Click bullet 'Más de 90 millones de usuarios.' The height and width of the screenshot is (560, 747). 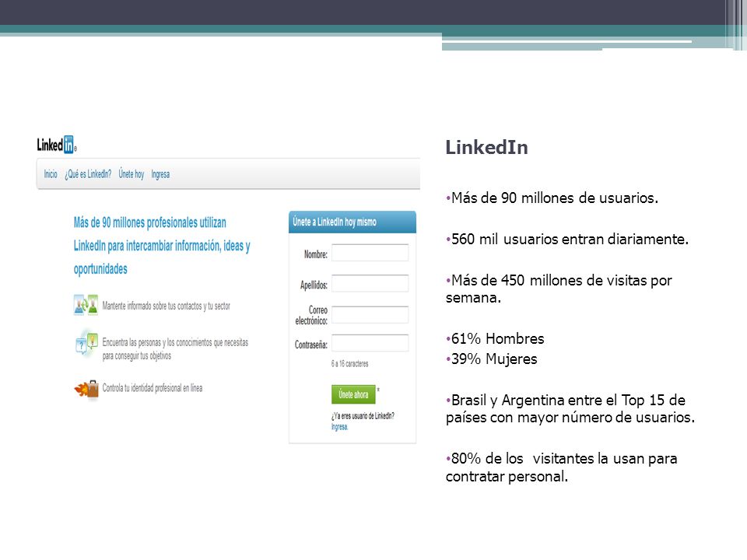(552, 198)
